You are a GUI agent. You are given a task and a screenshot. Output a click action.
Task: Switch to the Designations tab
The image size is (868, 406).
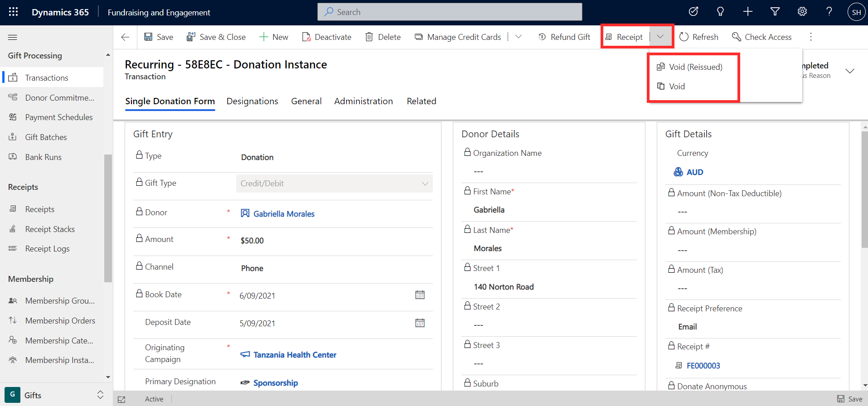(x=252, y=101)
